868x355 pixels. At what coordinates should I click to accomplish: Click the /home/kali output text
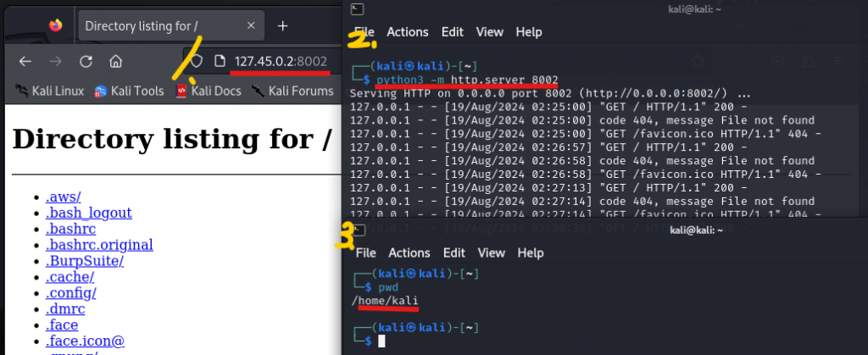[x=385, y=300]
